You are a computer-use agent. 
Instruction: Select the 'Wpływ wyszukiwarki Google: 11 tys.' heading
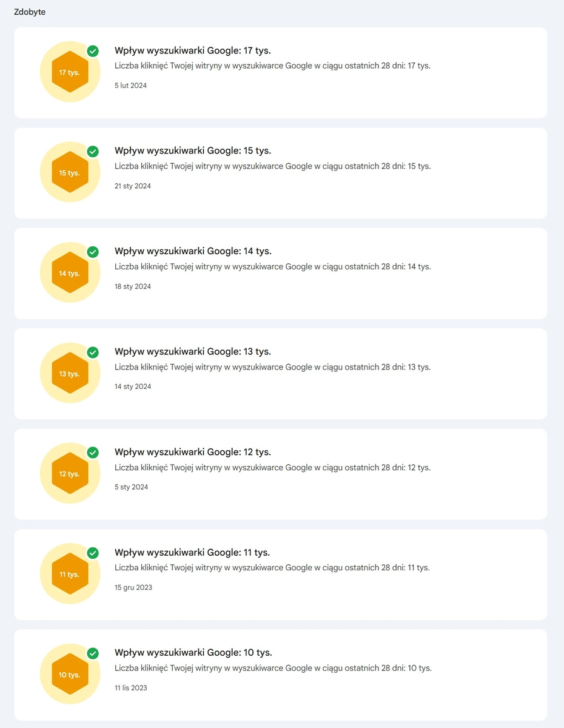tap(192, 552)
